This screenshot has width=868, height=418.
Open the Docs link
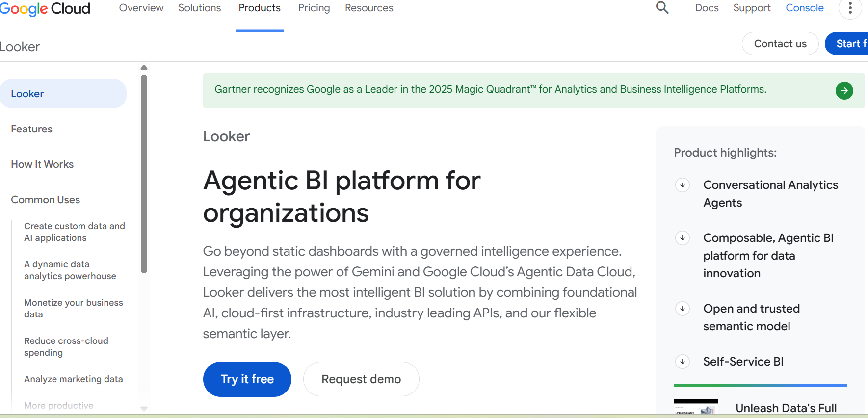707,8
